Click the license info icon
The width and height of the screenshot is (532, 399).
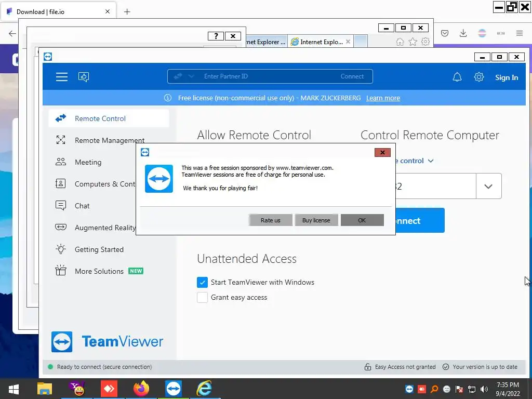click(x=168, y=98)
